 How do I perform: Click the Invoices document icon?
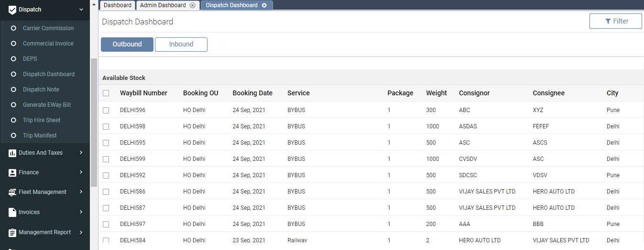pos(12,212)
